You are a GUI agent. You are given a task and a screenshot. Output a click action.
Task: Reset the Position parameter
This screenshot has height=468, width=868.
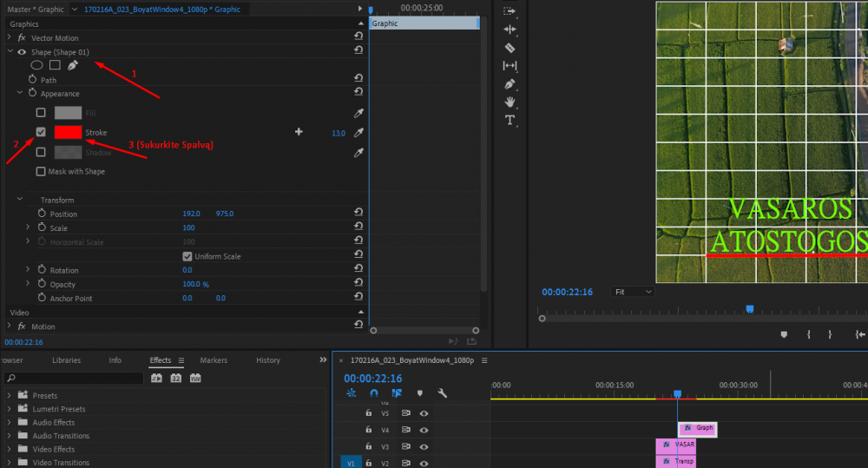point(358,214)
